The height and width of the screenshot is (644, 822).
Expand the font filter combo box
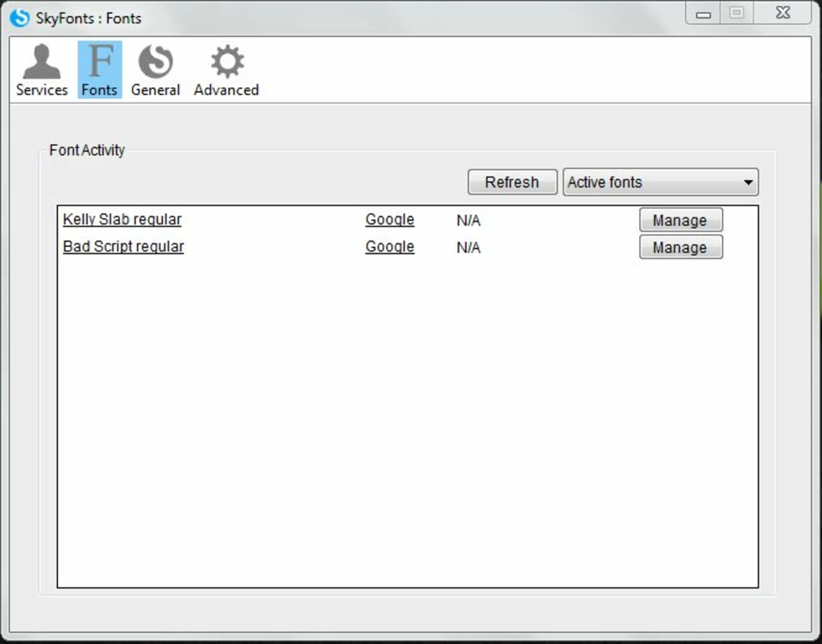(x=660, y=182)
